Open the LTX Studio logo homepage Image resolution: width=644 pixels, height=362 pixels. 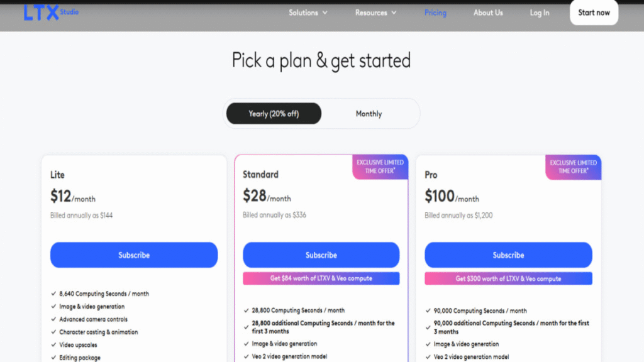coord(51,13)
